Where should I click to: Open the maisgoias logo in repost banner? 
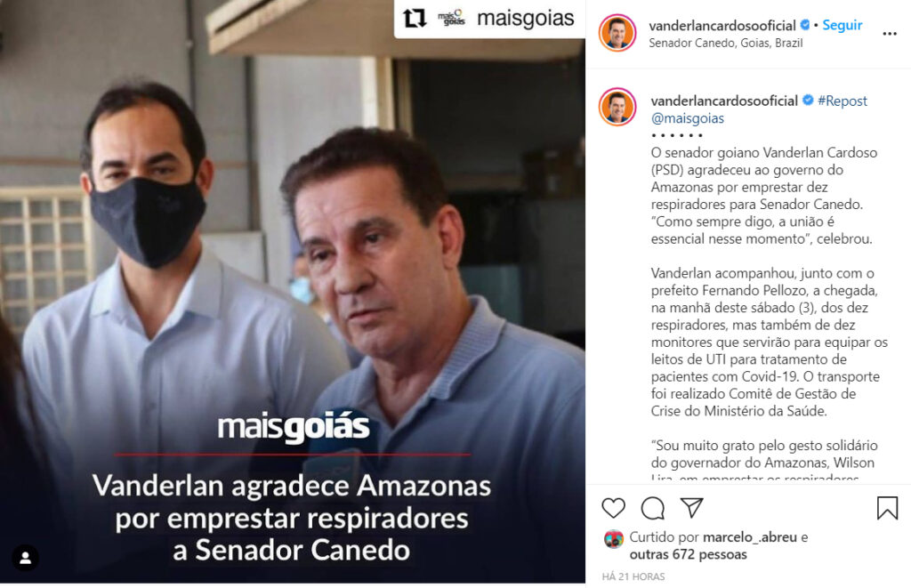[x=451, y=18]
